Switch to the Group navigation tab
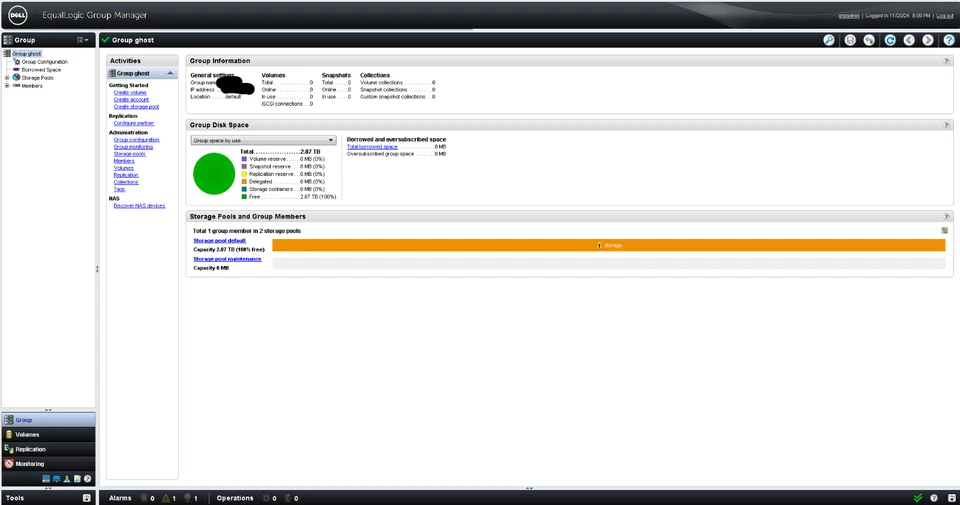Viewport: 960px width, 505px height. pyautogui.click(x=48, y=420)
